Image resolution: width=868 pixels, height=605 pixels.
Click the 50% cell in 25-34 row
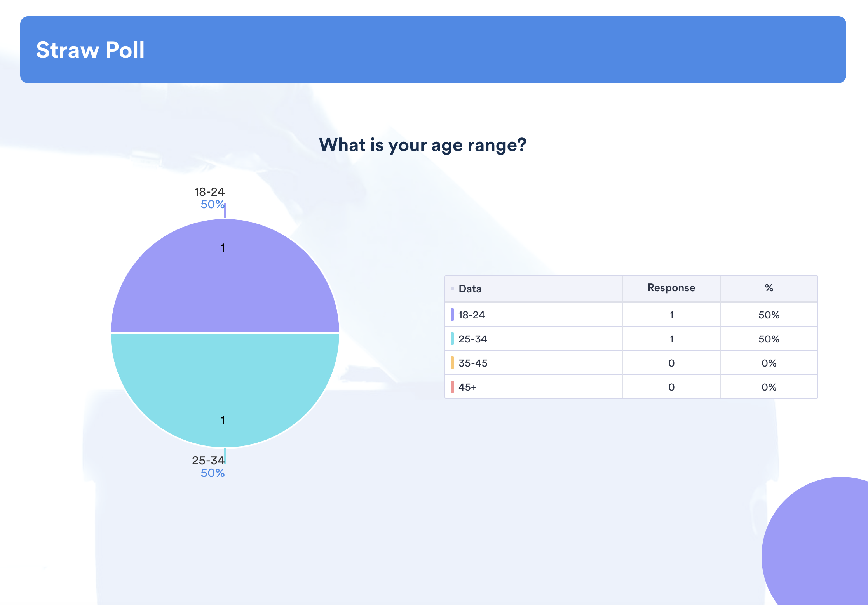769,339
